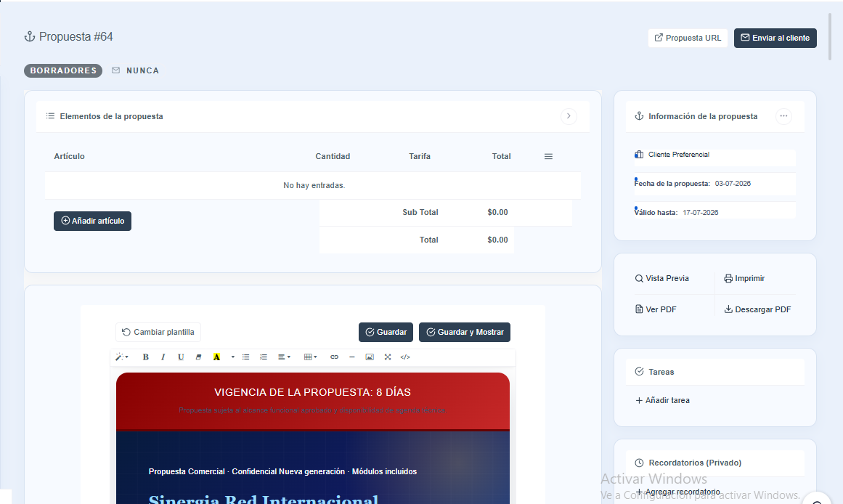Insert an unordered bullet list

click(x=245, y=357)
